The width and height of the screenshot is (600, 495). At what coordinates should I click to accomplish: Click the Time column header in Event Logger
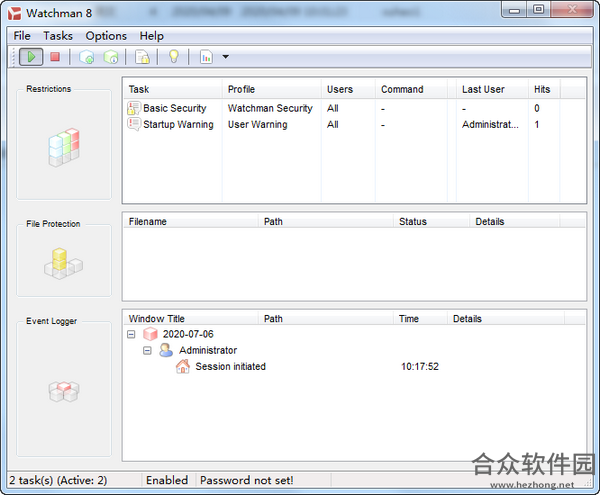[421, 319]
